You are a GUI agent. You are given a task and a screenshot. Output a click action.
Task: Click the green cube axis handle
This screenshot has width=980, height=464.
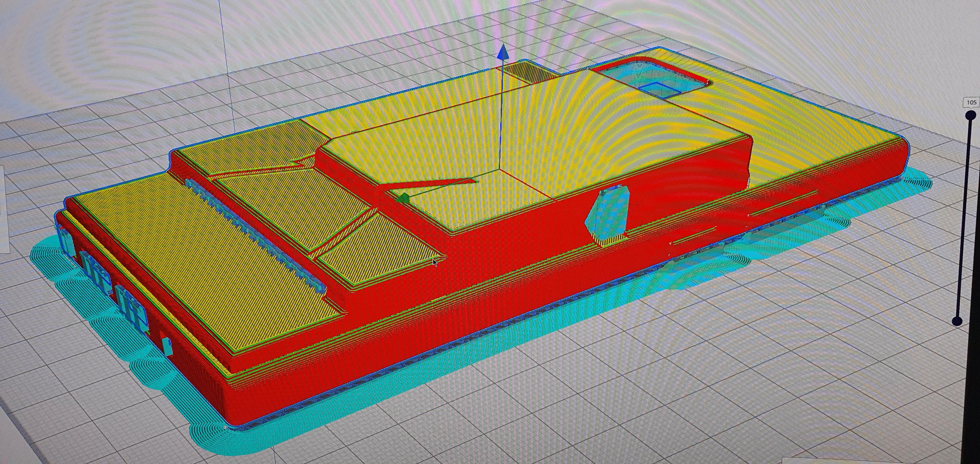coord(403,198)
